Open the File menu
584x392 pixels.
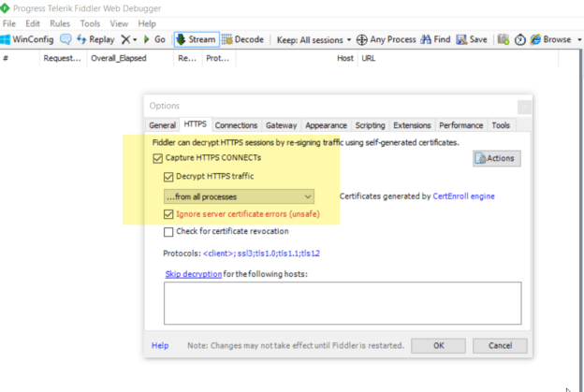click(x=9, y=23)
